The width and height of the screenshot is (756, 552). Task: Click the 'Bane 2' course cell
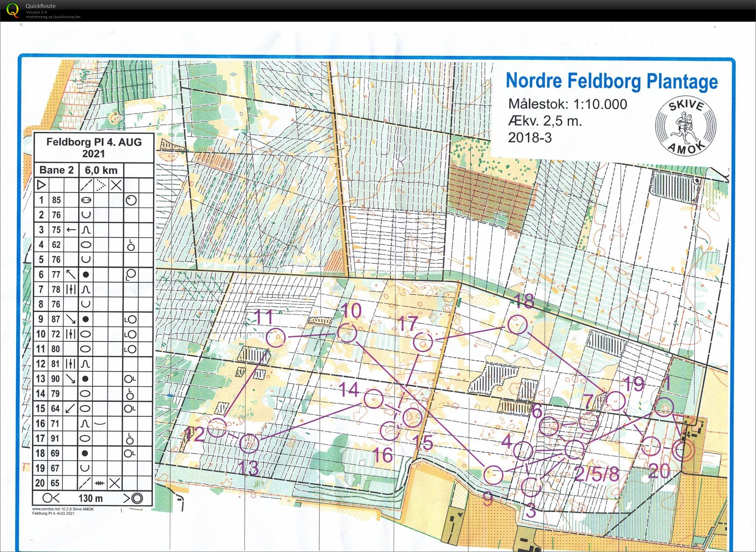click(56, 170)
